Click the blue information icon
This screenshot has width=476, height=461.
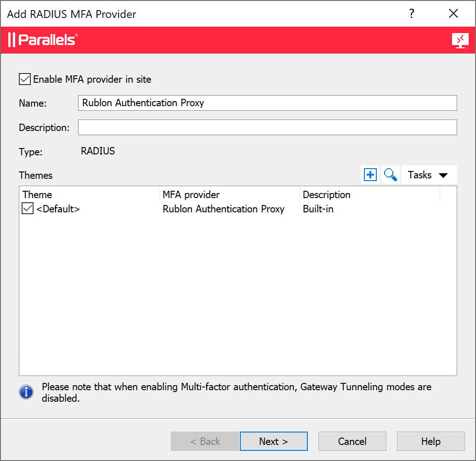(26, 392)
